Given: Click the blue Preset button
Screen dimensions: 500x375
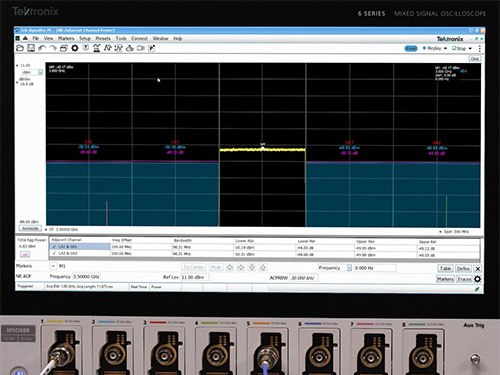Looking at the screenshot, I should click(x=411, y=49).
